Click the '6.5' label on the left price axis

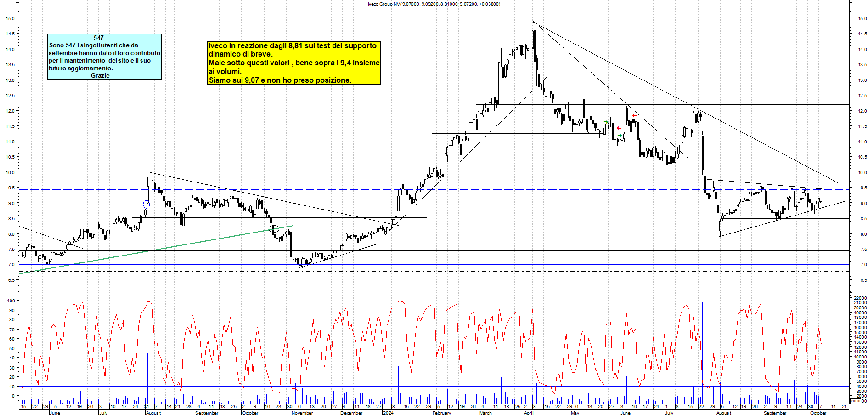point(11,280)
